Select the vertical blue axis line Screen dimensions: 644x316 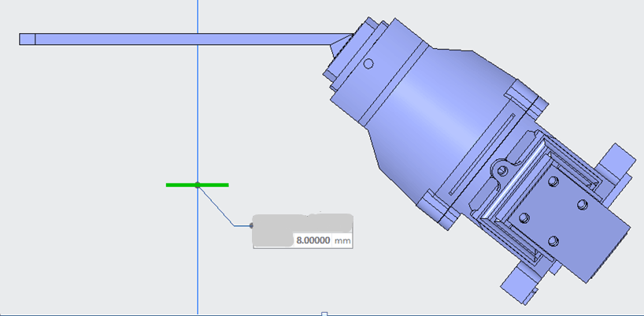[x=198, y=95]
